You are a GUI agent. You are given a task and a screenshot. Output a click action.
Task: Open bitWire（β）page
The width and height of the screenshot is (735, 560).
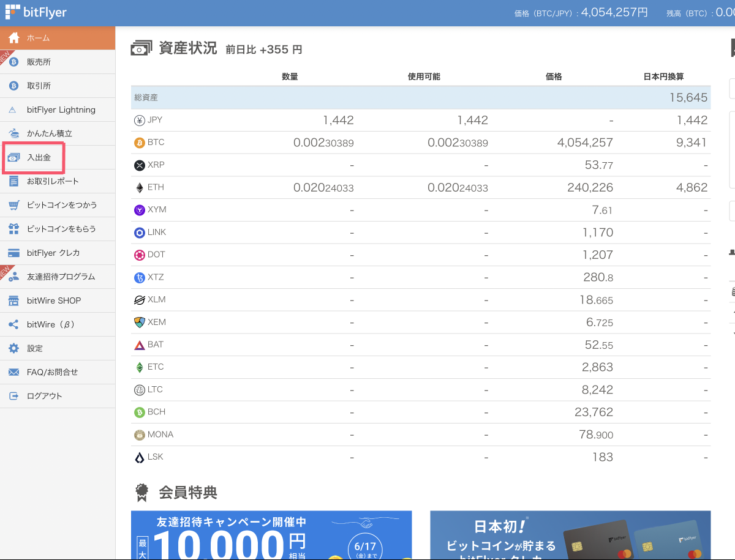coord(58,324)
